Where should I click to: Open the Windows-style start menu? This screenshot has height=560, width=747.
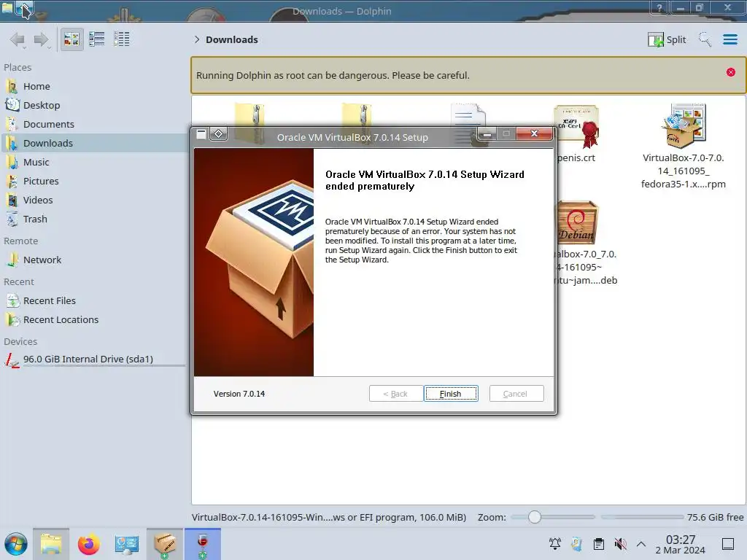(x=16, y=544)
